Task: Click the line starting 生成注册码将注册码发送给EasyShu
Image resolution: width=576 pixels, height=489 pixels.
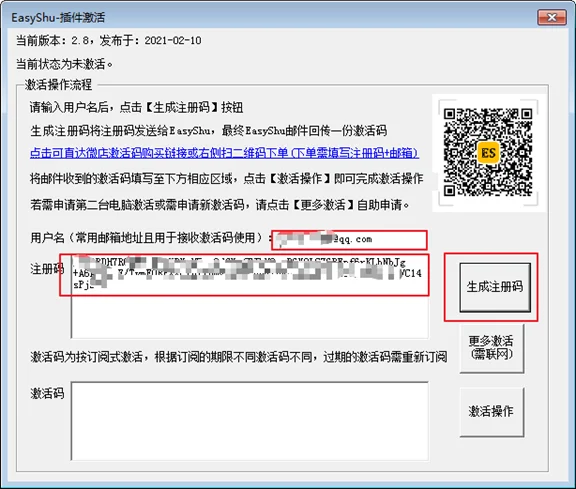Action: (x=208, y=130)
